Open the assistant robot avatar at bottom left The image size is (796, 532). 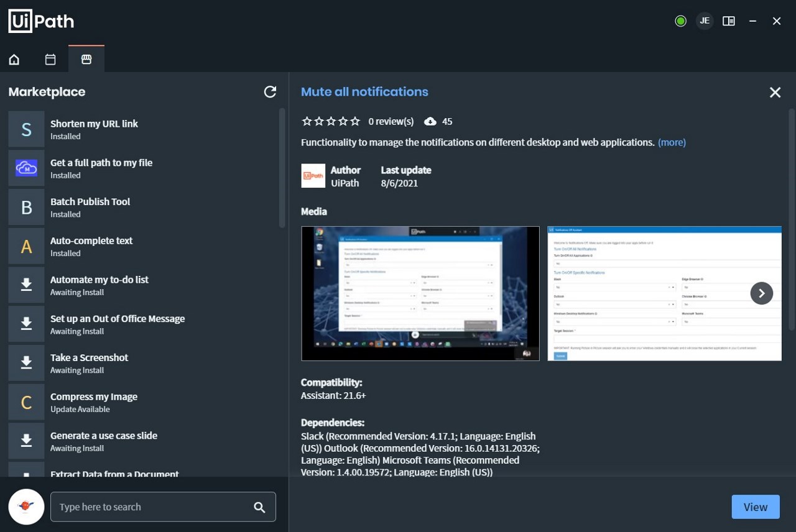(26, 507)
